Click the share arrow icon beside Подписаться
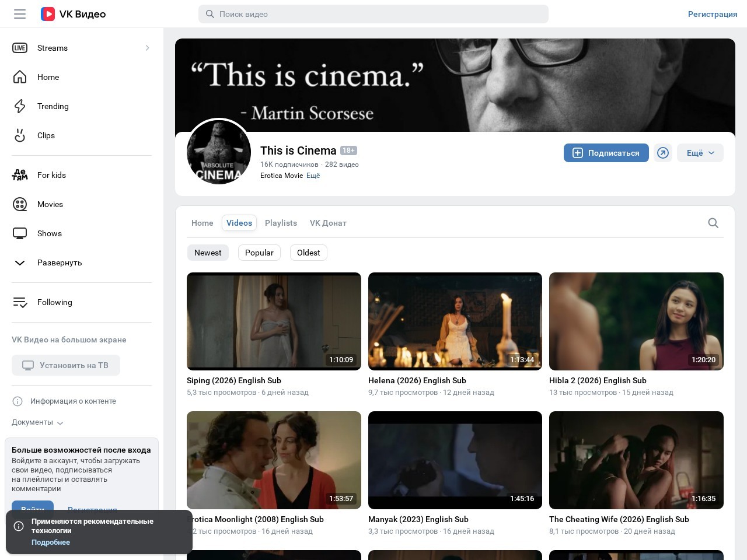 pyautogui.click(x=663, y=153)
